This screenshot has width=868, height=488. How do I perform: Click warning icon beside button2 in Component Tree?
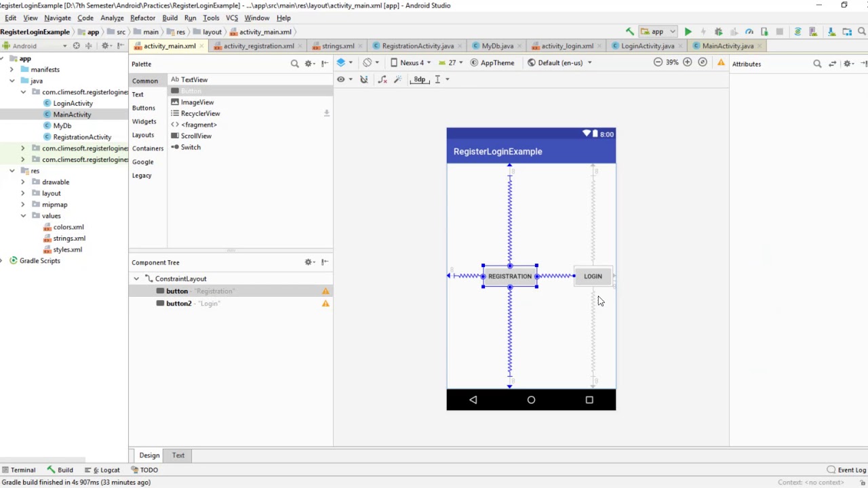click(325, 304)
